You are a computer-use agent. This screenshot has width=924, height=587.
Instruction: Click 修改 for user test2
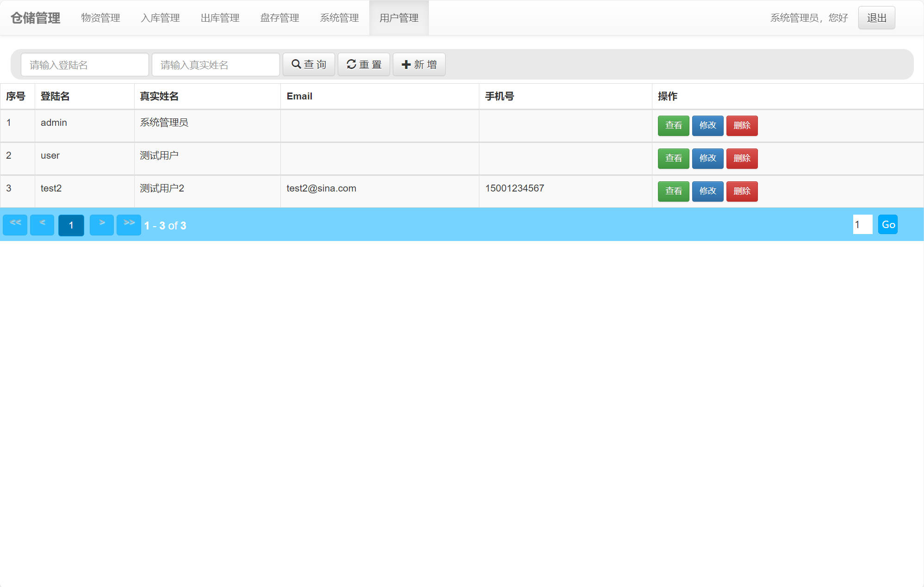click(x=707, y=191)
